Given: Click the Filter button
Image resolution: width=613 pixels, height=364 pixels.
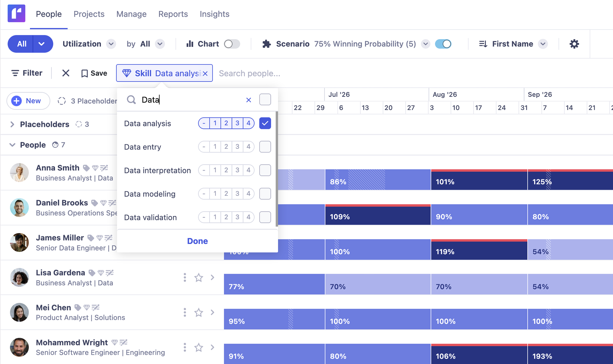Looking at the screenshot, I should [x=27, y=73].
